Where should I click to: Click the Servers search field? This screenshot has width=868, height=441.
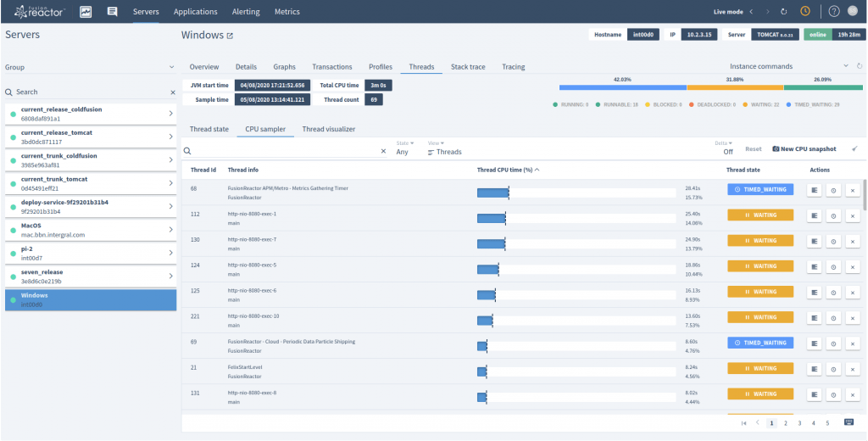[91, 92]
